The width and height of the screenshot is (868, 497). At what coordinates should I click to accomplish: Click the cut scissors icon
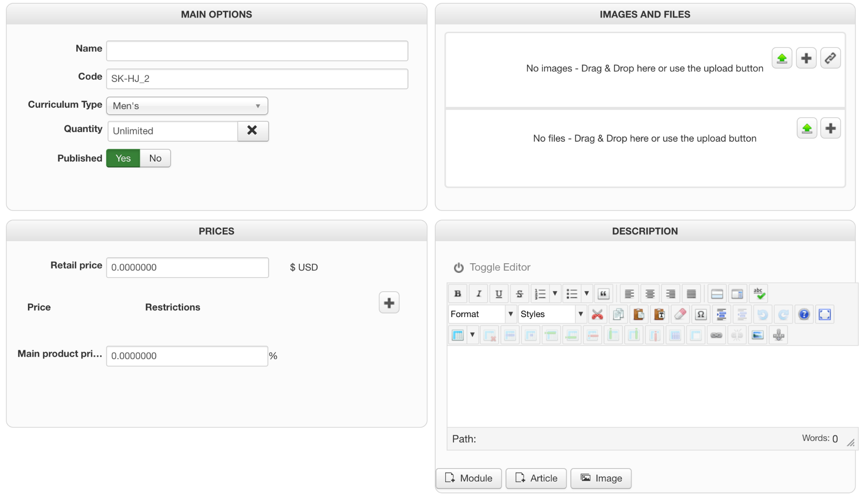[597, 314]
